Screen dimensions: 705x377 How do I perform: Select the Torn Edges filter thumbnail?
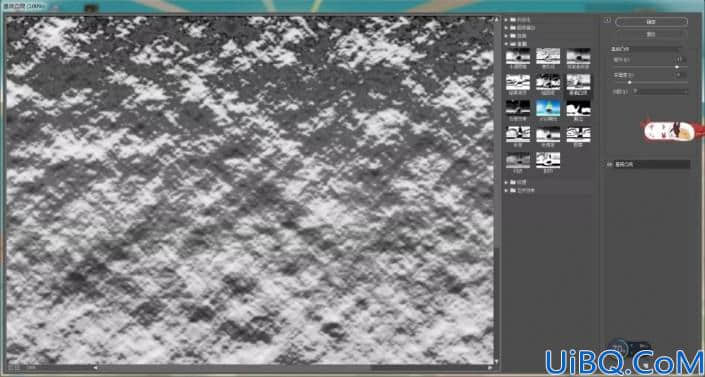click(x=578, y=108)
